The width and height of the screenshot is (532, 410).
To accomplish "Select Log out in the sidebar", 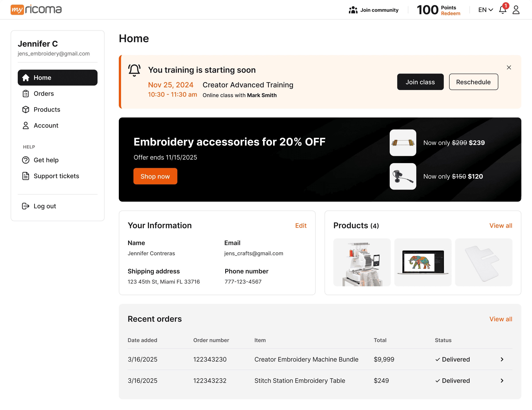I will pos(57,206).
